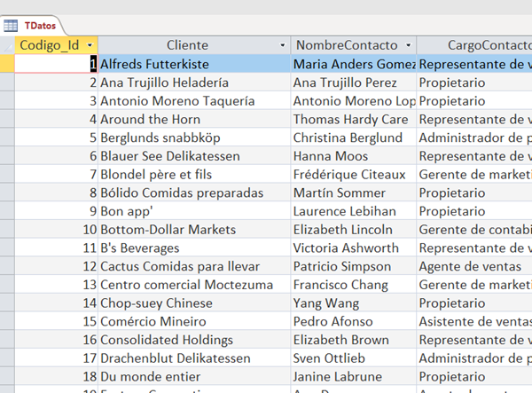Click row selector for Around the Horn record
Image resolution: width=532 pixels, height=393 pixels.
pyautogui.click(x=7, y=120)
